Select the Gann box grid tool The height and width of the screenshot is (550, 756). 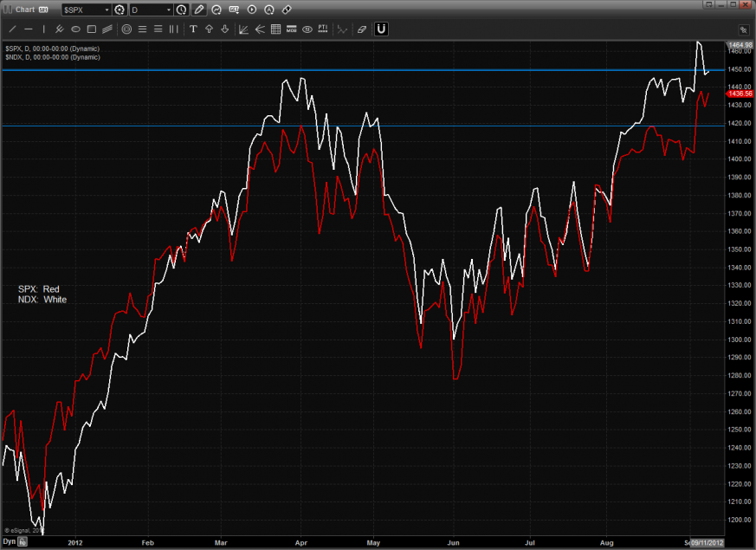[275, 29]
